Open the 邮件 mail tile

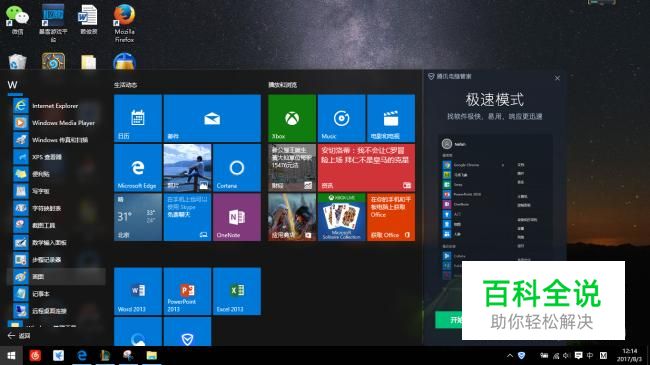[212, 118]
